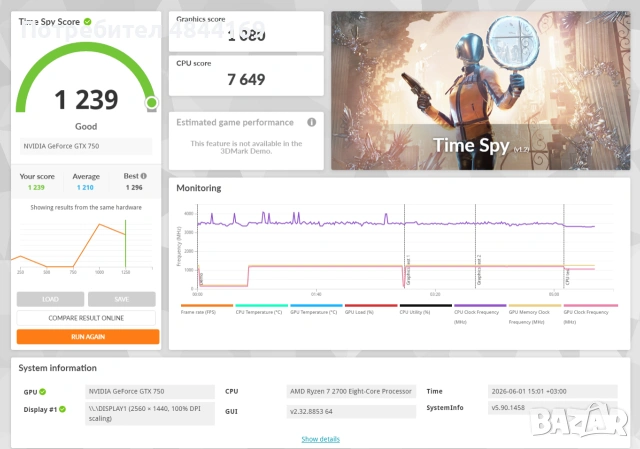Click the text Showing results from the same hardware
This screenshot has height=449, width=640.
click(x=86, y=207)
